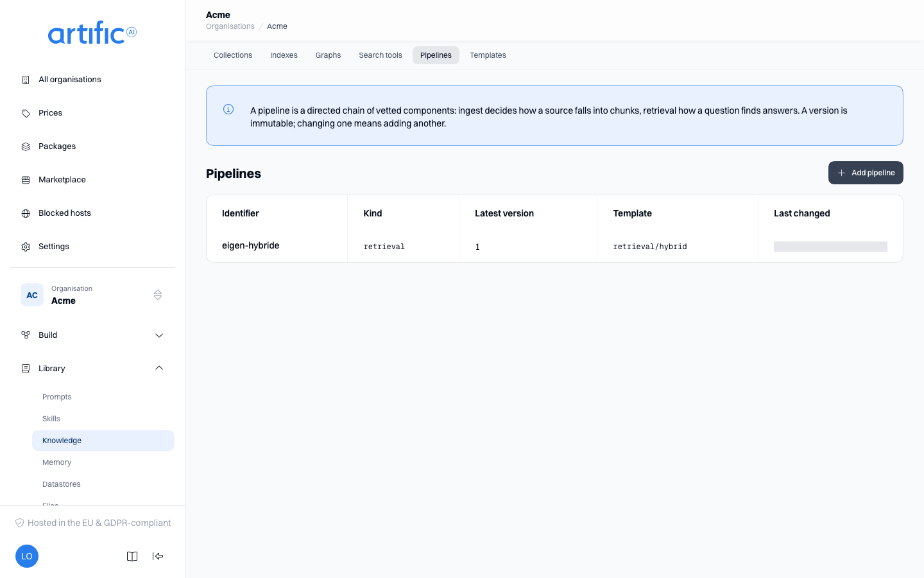Screen dimensions: 924x578
Task: Open the Search tools tab
Action: click(381, 55)
